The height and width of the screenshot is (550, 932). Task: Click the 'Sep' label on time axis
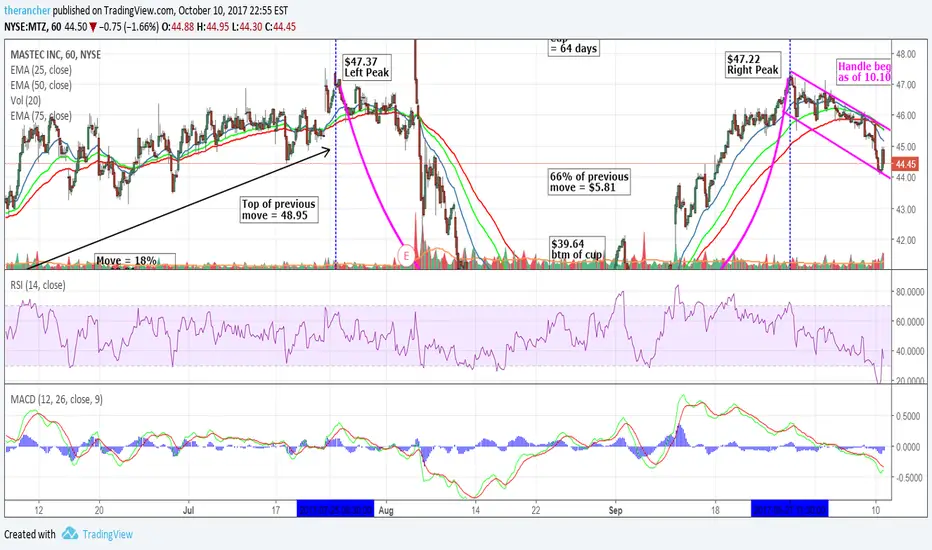[x=615, y=510]
